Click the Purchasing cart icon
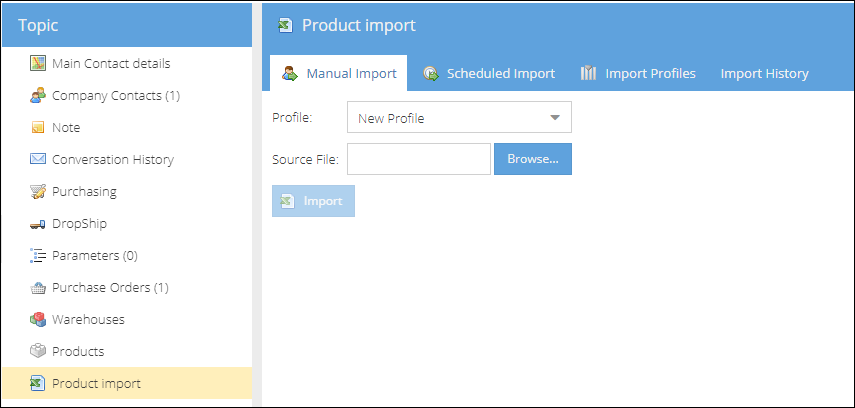 point(38,191)
